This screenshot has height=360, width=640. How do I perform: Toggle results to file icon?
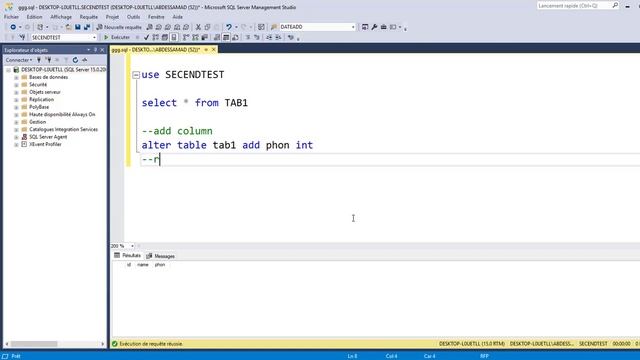[236, 38]
